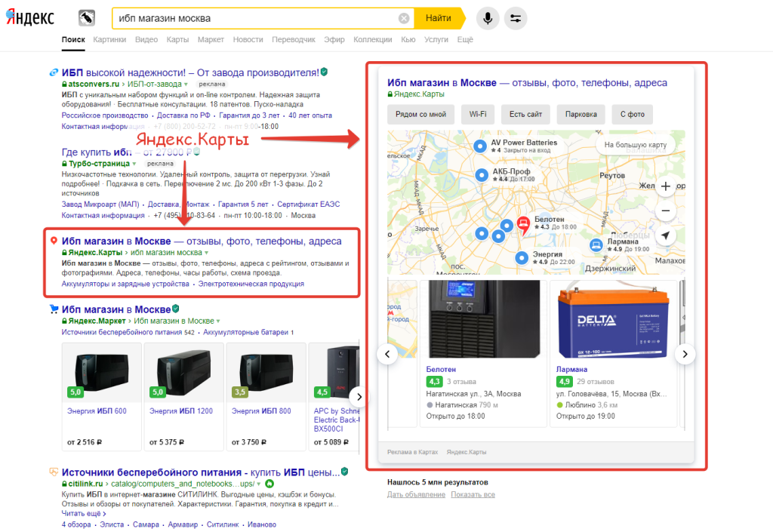Zoom in on the map with plus
The height and width of the screenshot is (532, 773).
[665, 186]
